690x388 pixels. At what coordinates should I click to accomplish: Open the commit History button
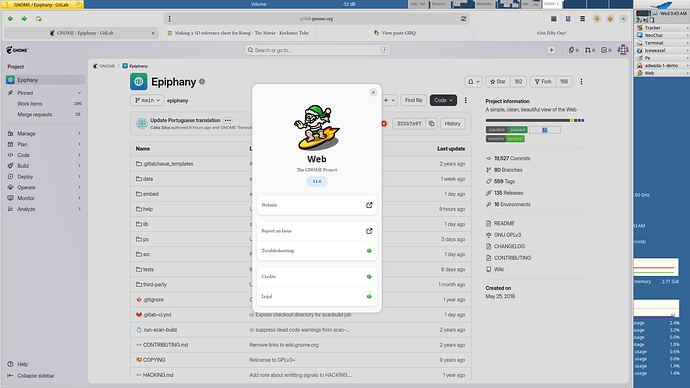point(452,124)
